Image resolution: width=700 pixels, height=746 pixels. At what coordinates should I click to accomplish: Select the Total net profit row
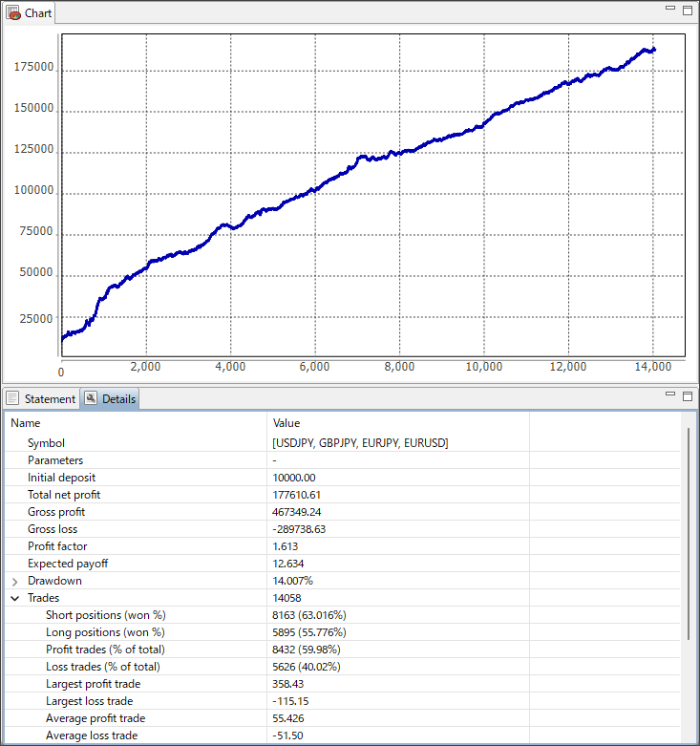click(x=343, y=495)
